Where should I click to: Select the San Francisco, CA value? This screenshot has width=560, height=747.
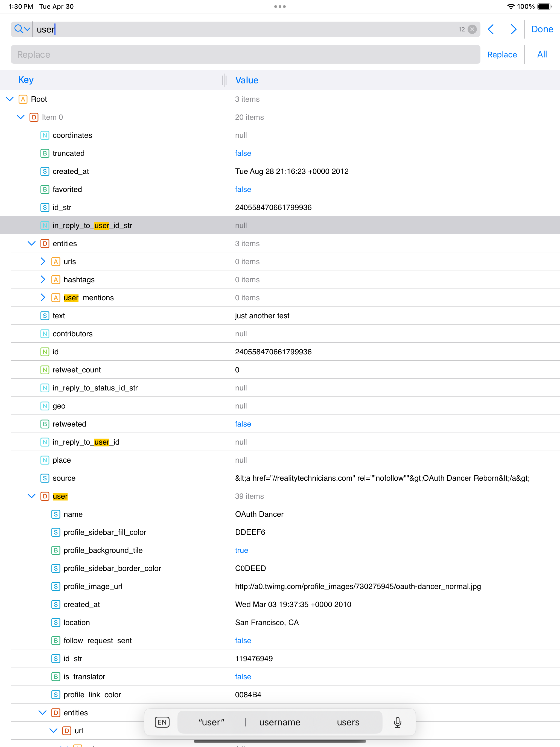[x=267, y=622]
